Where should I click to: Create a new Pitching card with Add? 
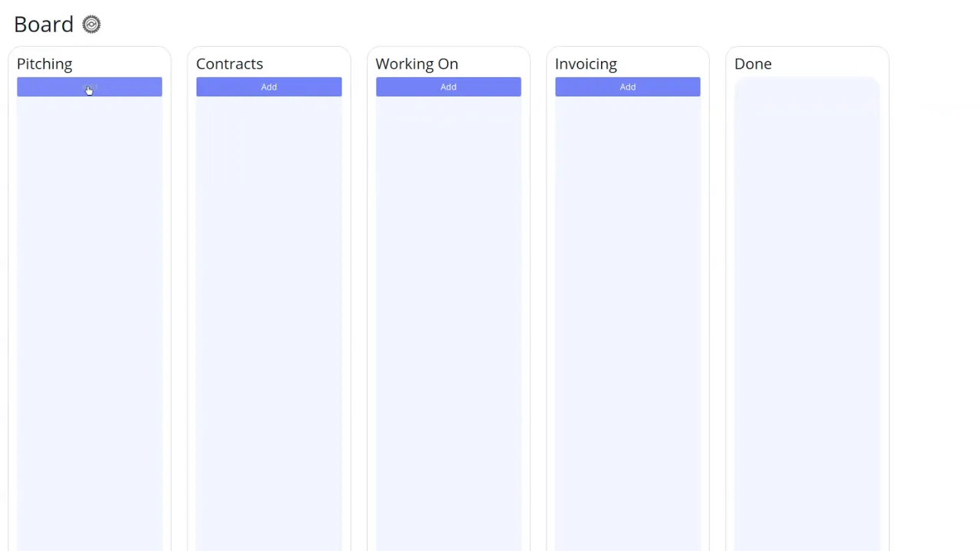click(90, 86)
